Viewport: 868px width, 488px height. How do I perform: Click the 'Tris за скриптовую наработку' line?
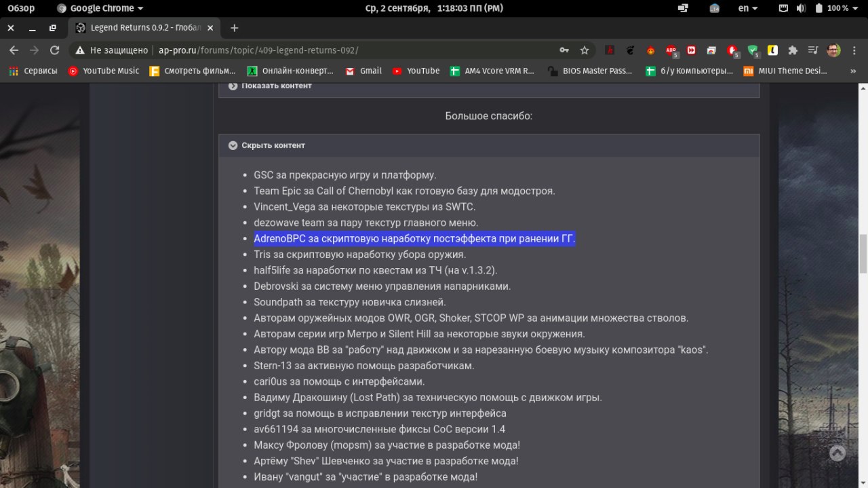[x=360, y=255]
